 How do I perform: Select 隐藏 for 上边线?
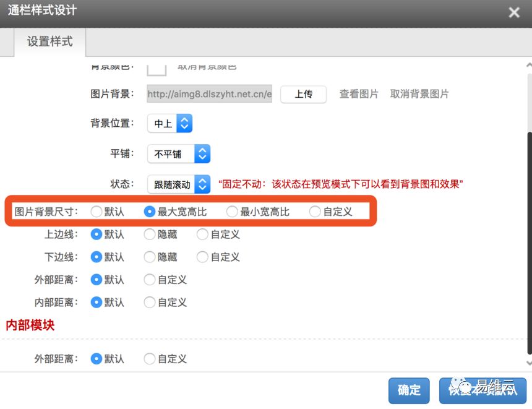click(149, 234)
